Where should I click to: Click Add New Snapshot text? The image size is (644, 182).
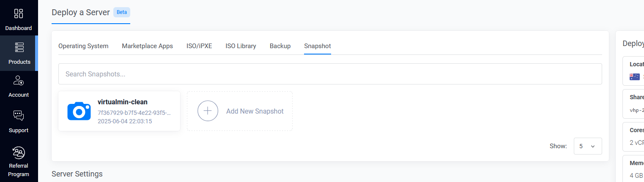255,111
